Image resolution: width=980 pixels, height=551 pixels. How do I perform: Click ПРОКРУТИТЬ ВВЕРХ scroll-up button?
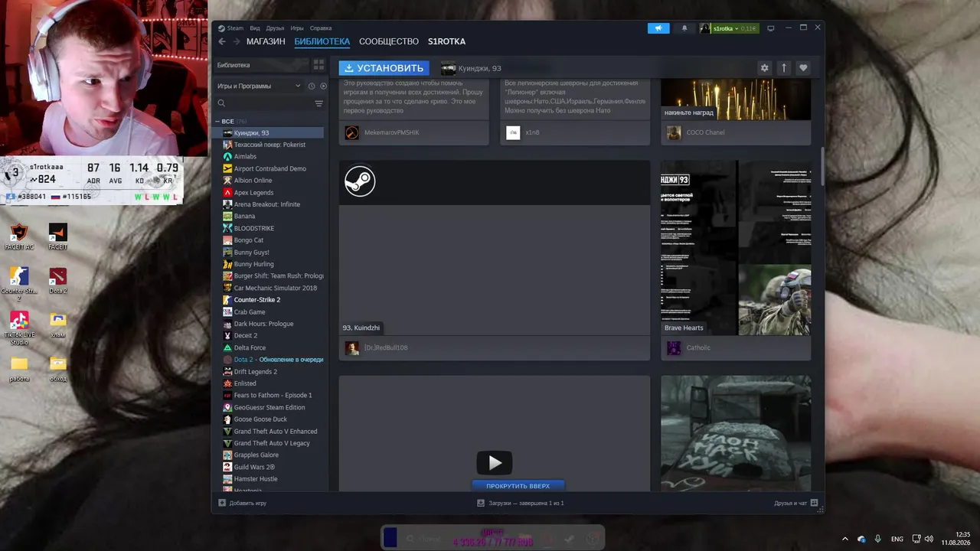(x=518, y=486)
